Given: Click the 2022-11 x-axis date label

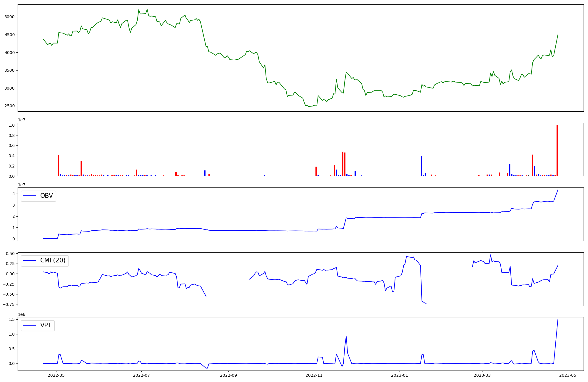Looking at the screenshot, I should pos(314,375).
